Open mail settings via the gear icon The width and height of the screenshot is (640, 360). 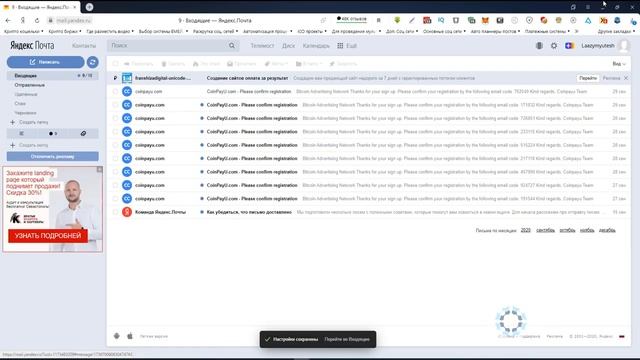tap(554, 46)
